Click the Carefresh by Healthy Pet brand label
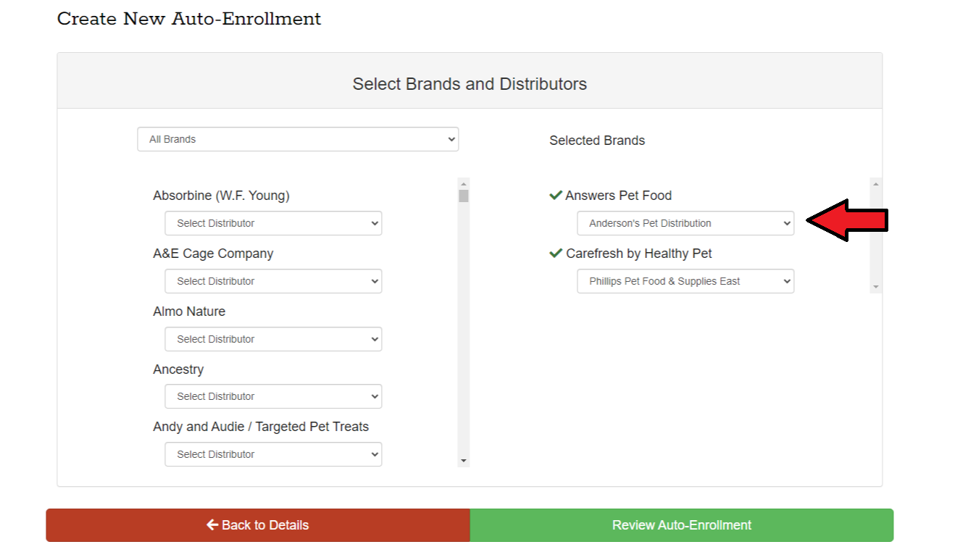955x560 pixels. [x=638, y=254]
